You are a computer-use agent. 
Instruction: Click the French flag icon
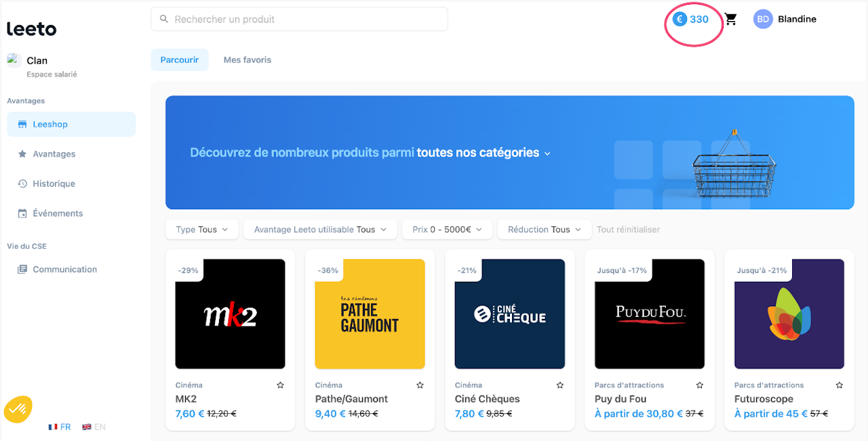[53, 427]
